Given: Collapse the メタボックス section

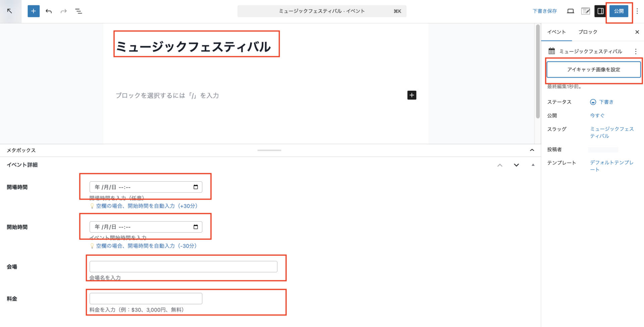Looking at the screenshot, I should tap(532, 150).
